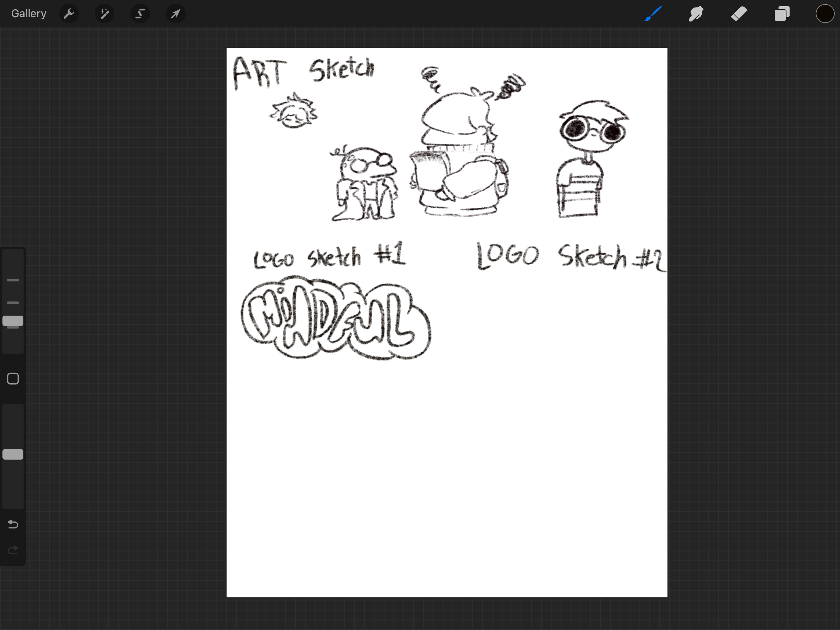840x630 pixels.
Task: Open the Actions wrench menu
Action: click(x=69, y=14)
